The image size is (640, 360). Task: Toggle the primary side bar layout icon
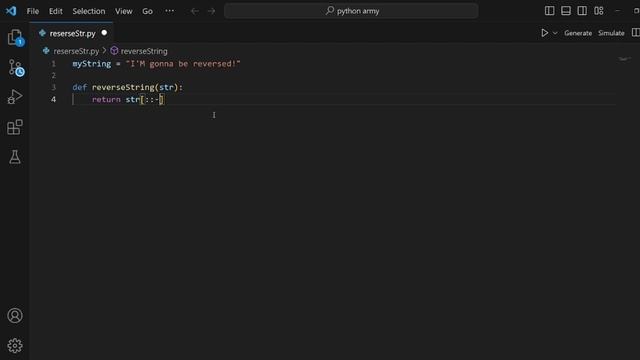click(549, 11)
